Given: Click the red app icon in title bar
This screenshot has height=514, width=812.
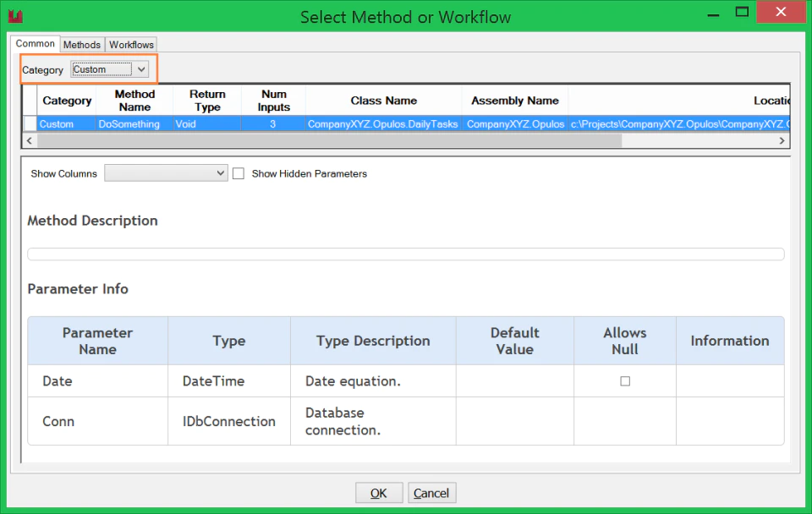Looking at the screenshot, I should 15,16.
